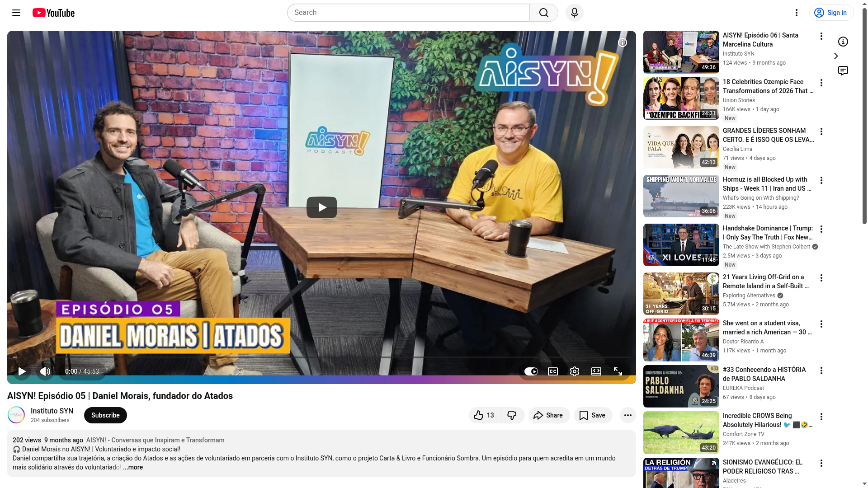This screenshot has height=488, width=868.
Task: Open options for AISYN! Episódio 06 video
Action: [821, 36]
